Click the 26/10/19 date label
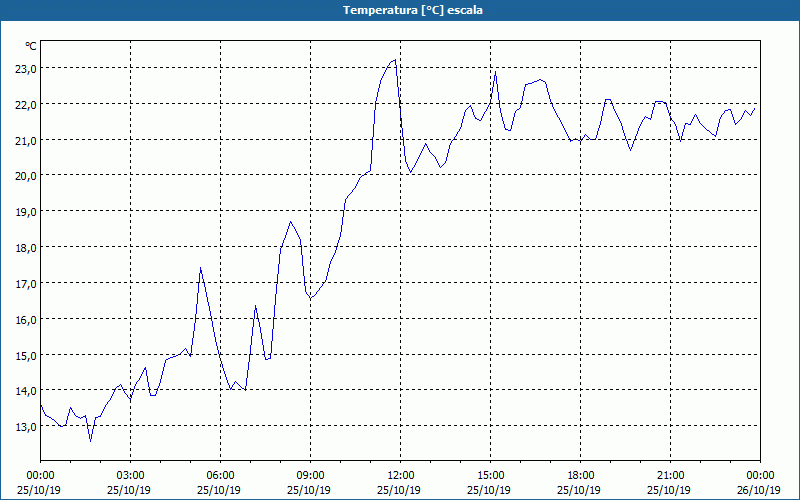Viewport: 800px width, 500px height. [x=760, y=490]
